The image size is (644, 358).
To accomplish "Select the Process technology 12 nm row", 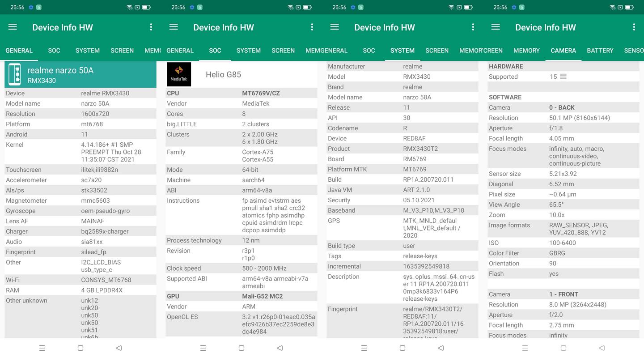I will coord(241,240).
